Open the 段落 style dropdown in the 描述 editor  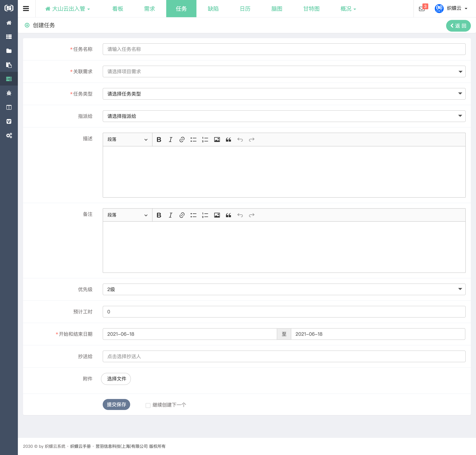(x=127, y=140)
